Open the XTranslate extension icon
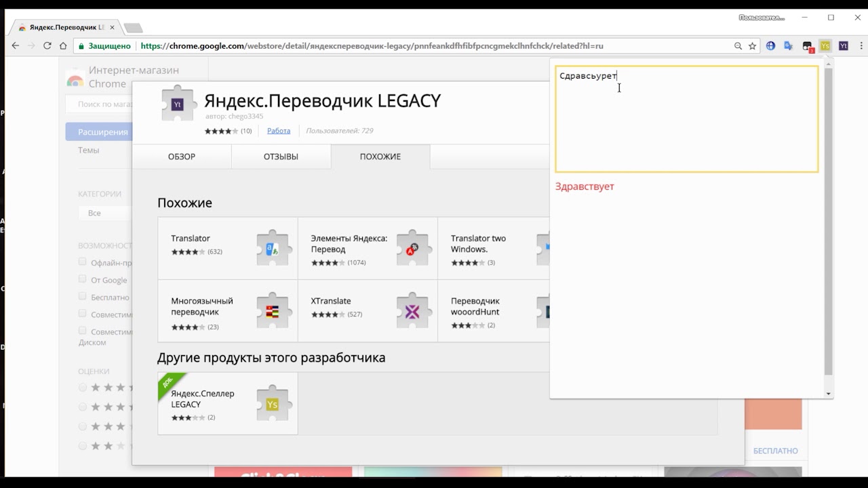Screen dimensions: 868x488 point(412,311)
